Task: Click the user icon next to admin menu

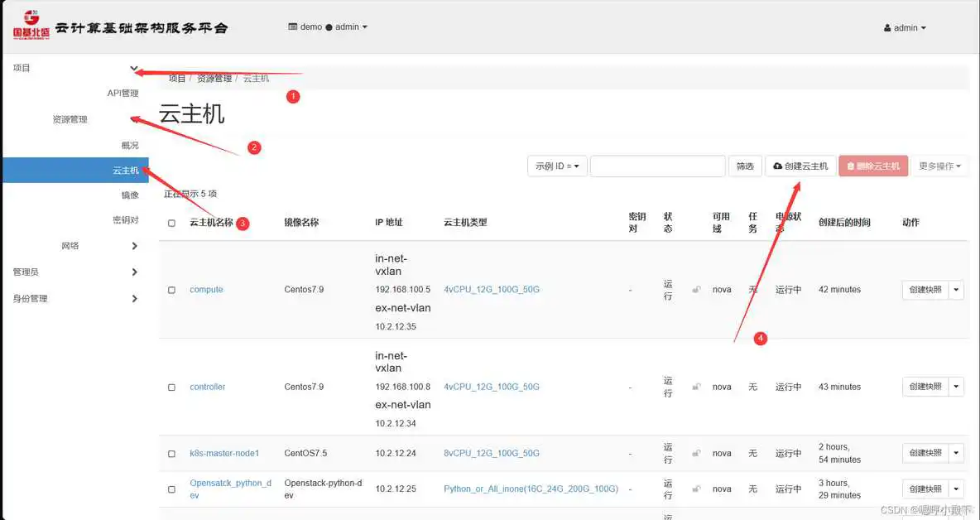Action: pyautogui.click(x=886, y=27)
